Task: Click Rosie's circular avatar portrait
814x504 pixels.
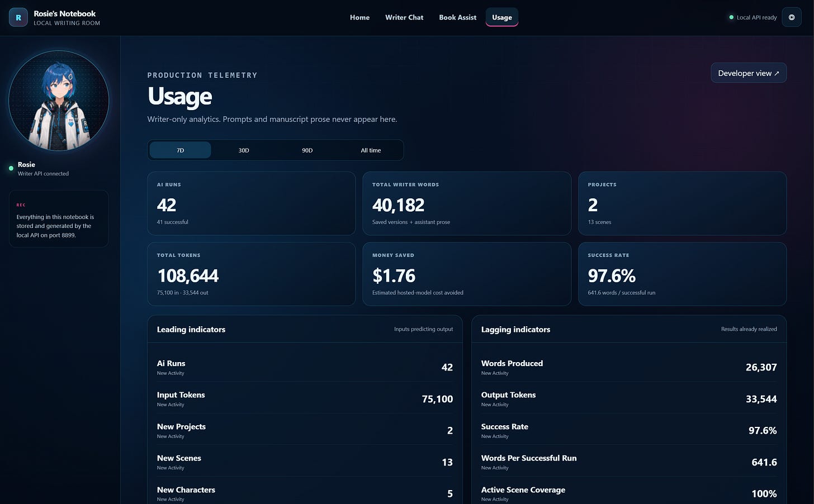Action: [59, 101]
